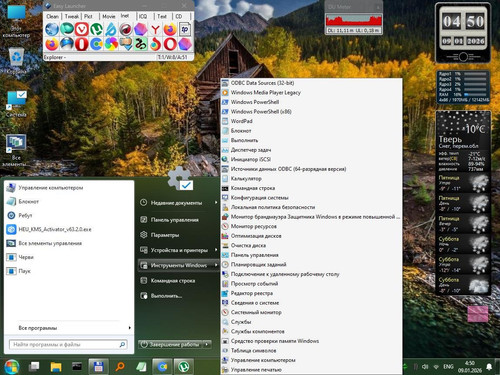Screen dimensions: 500x375
Task: Launch the blue globe browser in Easy Launcher
Action: pos(52,29)
